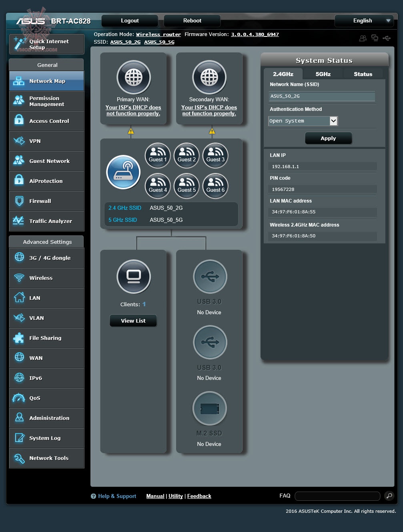The height and width of the screenshot is (532, 403).
Task: Open Guest 1 network icon
Action: (158, 155)
